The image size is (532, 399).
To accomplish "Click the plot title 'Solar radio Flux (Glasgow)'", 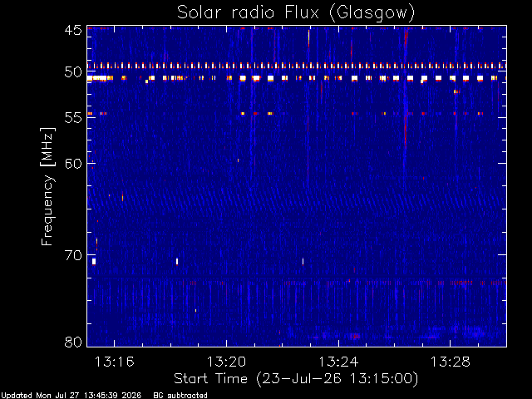I will click(296, 13).
